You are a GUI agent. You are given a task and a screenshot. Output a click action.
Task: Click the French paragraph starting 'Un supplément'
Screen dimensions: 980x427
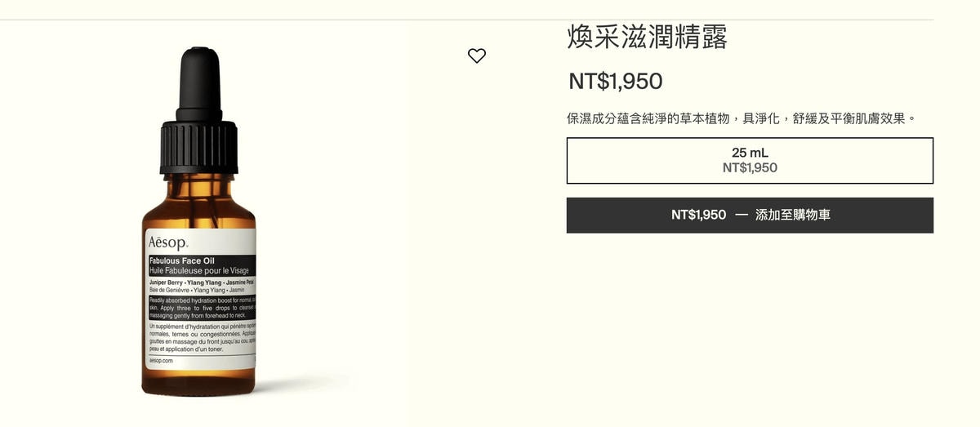coord(202,337)
